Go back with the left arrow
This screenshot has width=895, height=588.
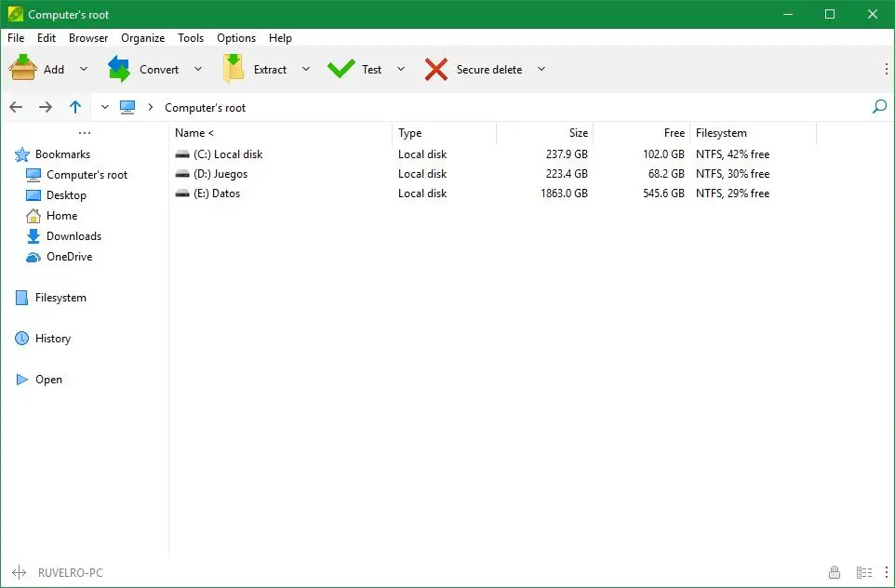click(16, 107)
